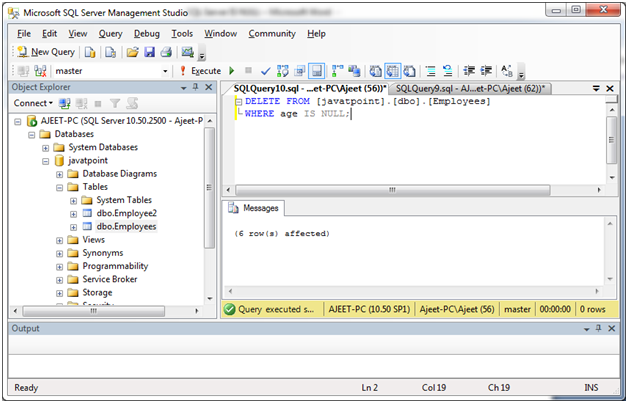This screenshot has height=403, width=628.
Task: Open the Standard toolbar overflow arrow
Action: tap(202, 55)
